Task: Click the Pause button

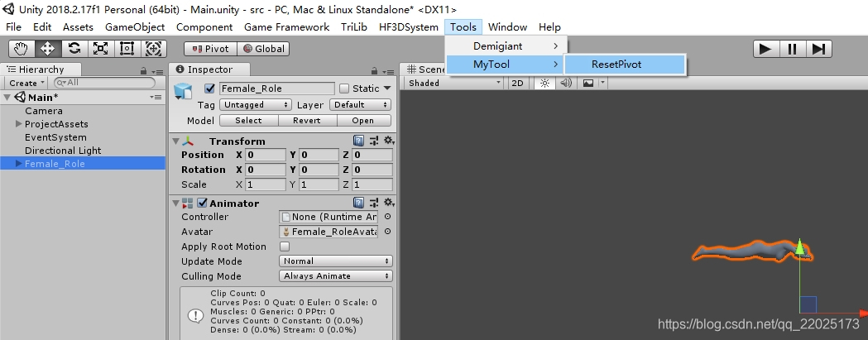Action: [793, 49]
